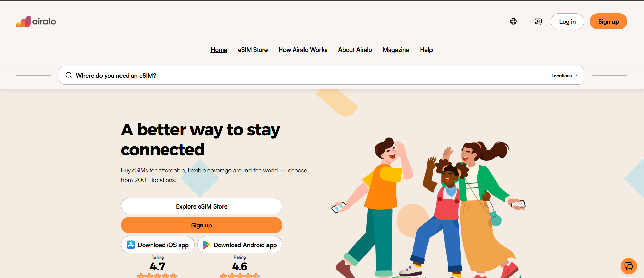
Task: Click the Explore eSIM Store button
Action: [202, 206]
